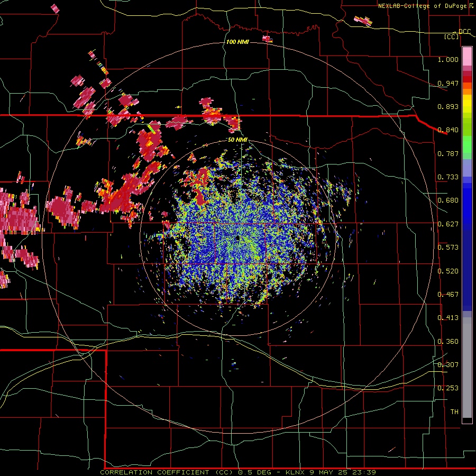476x476 pixels.
Task: Click the 0.893 scale value
Action: click(x=448, y=106)
